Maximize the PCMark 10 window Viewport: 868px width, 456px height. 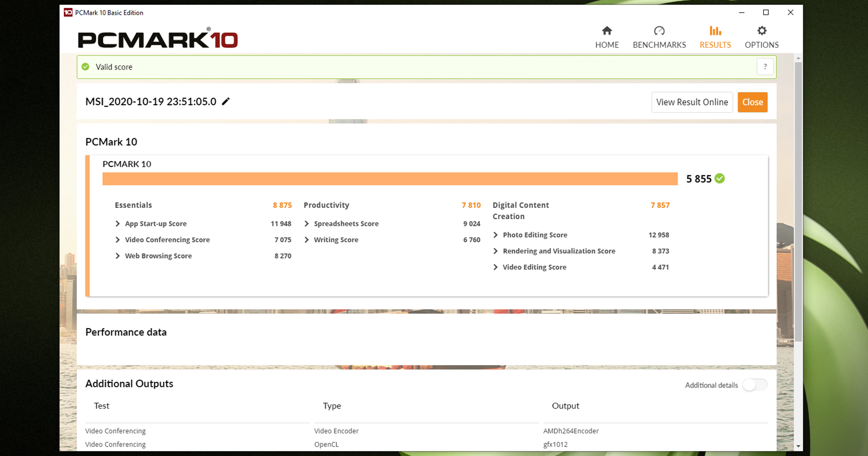(766, 13)
